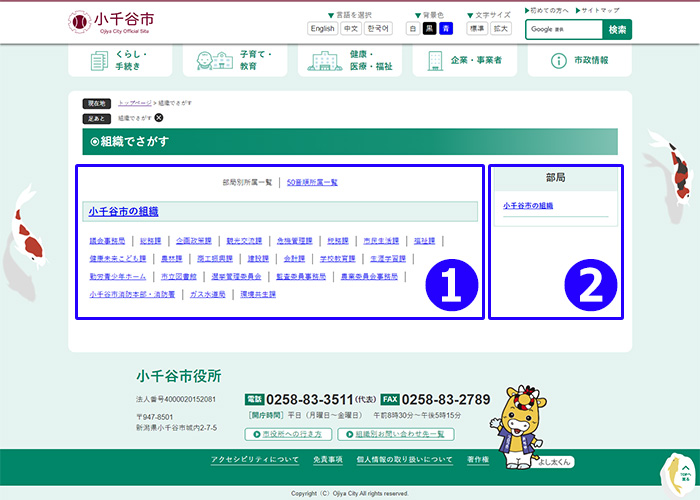Open 農業委員会事務局 page
Viewport: 700px width, 500px height.
370,276
